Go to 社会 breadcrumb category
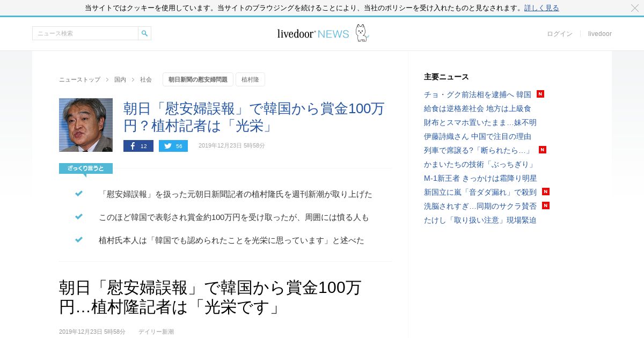 coord(146,79)
